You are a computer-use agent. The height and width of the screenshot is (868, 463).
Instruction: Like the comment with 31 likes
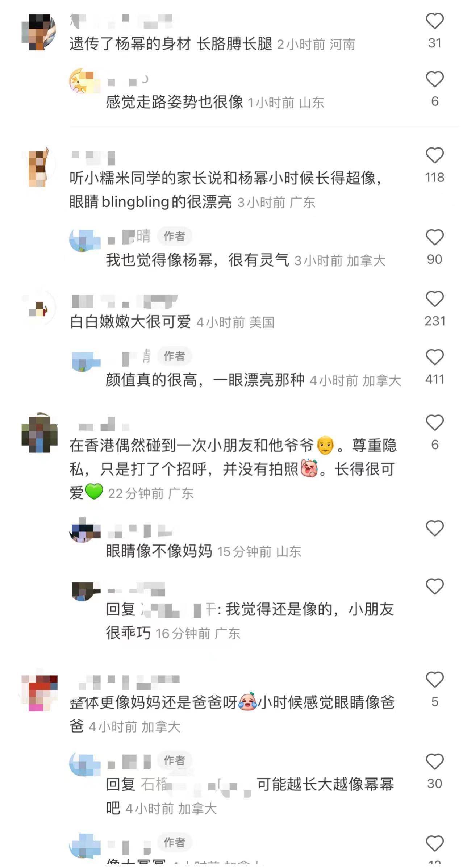click(x=434, y=21)
